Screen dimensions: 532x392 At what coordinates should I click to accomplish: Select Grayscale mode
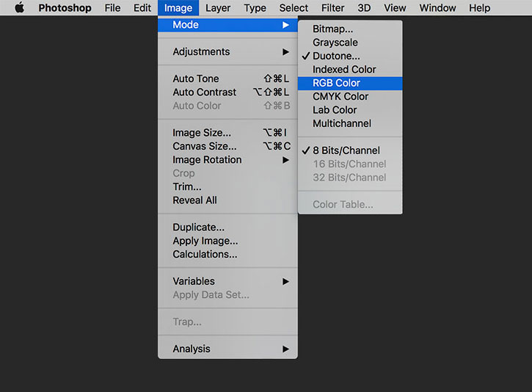[x=350, y=43]
